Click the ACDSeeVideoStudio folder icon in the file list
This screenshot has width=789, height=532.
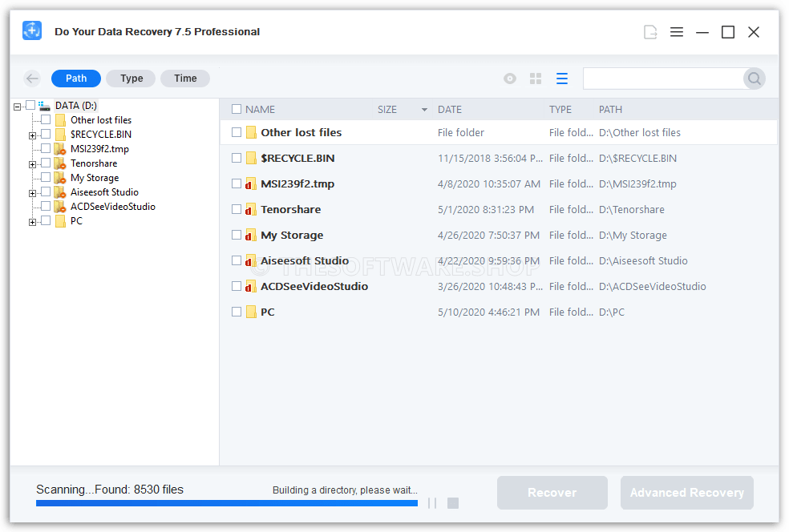(x=251, y=286)
